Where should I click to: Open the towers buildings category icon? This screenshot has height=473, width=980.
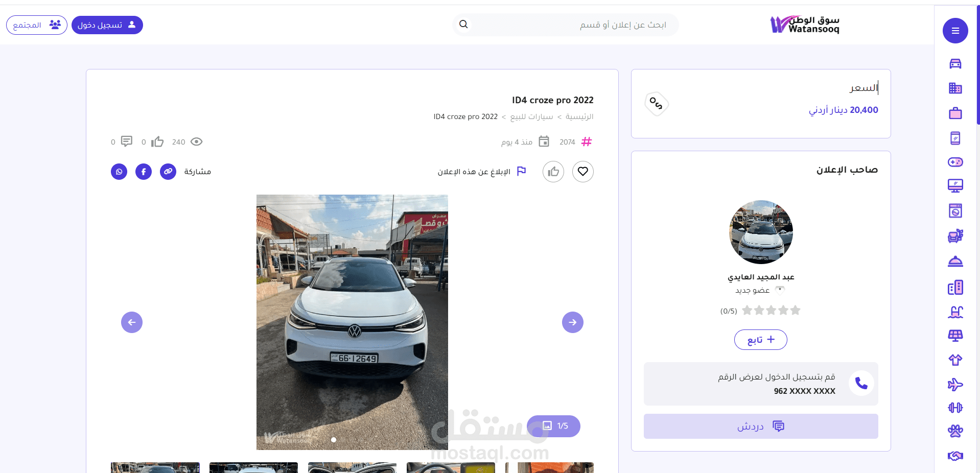click(x=955, y=288)
